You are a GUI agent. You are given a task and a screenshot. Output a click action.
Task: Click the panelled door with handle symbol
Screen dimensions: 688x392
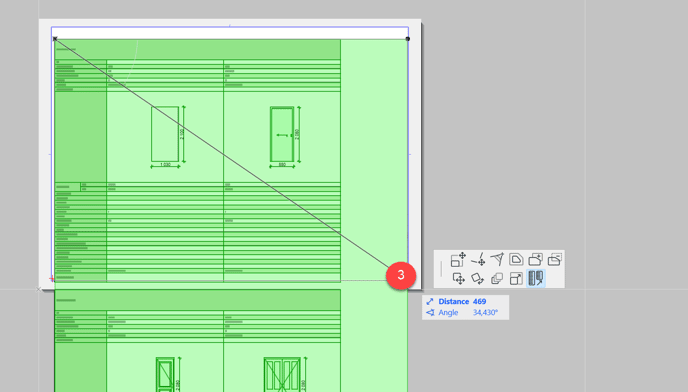(282, 134)
